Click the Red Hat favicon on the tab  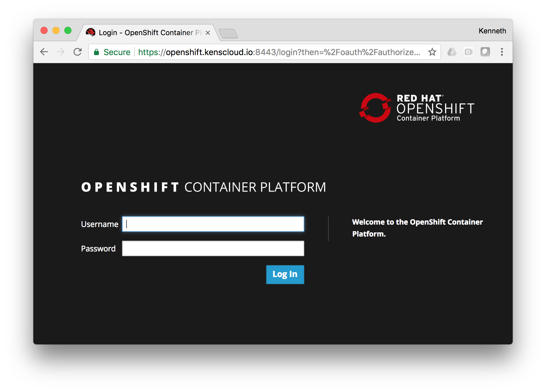[91, 32]
